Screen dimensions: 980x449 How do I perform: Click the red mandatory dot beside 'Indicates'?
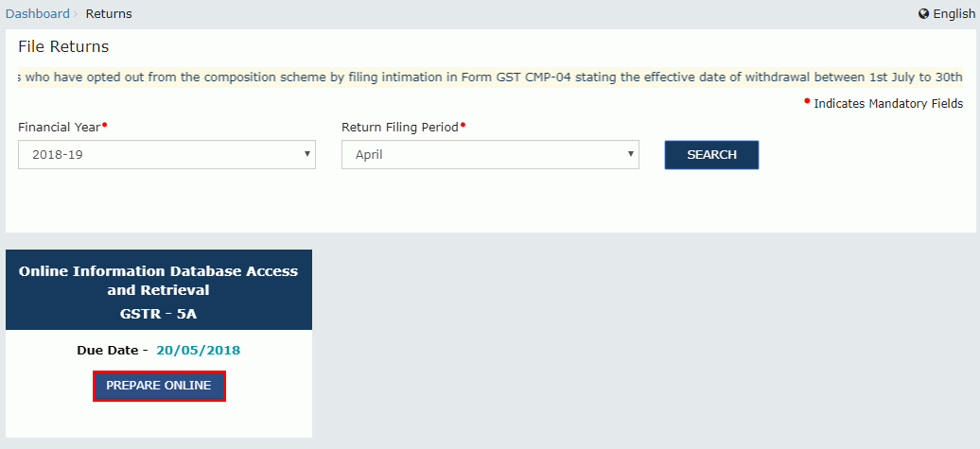pyautogui.click(x=807, y=100)
